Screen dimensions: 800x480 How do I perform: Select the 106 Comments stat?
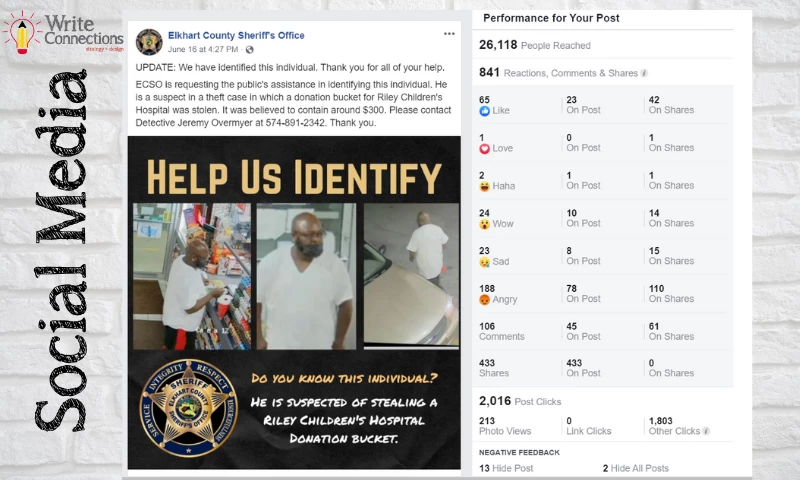tap(502, 331)
